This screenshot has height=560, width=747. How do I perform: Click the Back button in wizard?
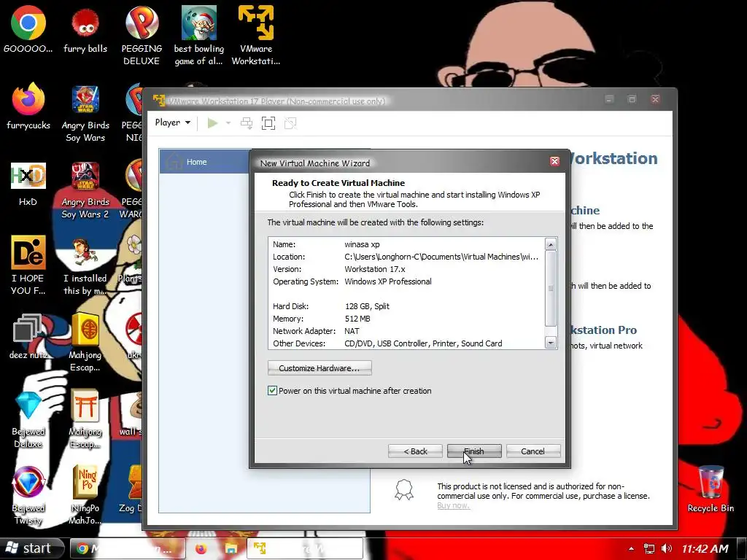(415, 451)
